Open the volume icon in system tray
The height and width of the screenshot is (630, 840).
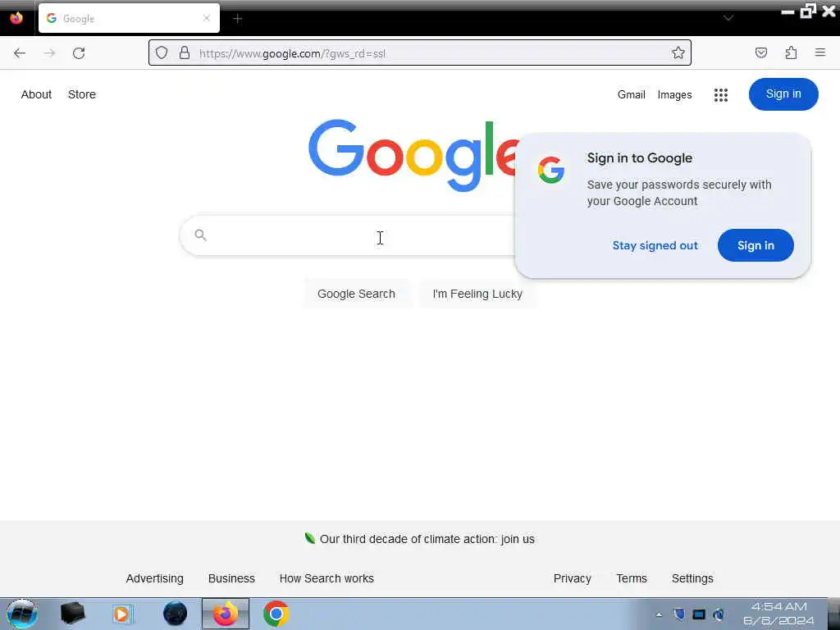(x=719, y=614)
